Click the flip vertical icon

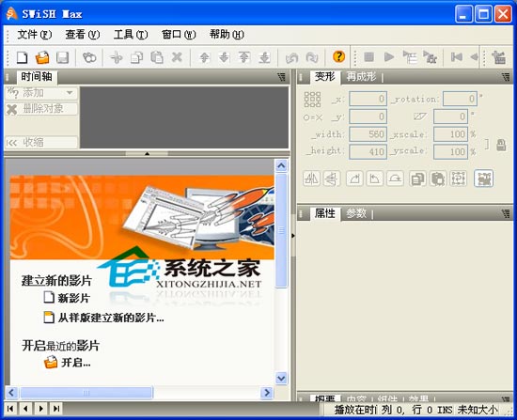(x=332, y=179)
